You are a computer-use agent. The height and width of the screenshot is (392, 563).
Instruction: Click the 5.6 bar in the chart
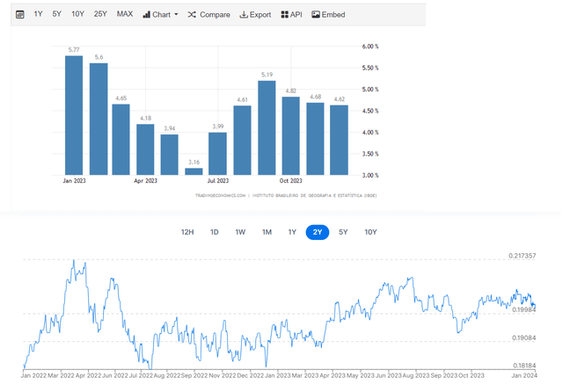click(99, 119)
